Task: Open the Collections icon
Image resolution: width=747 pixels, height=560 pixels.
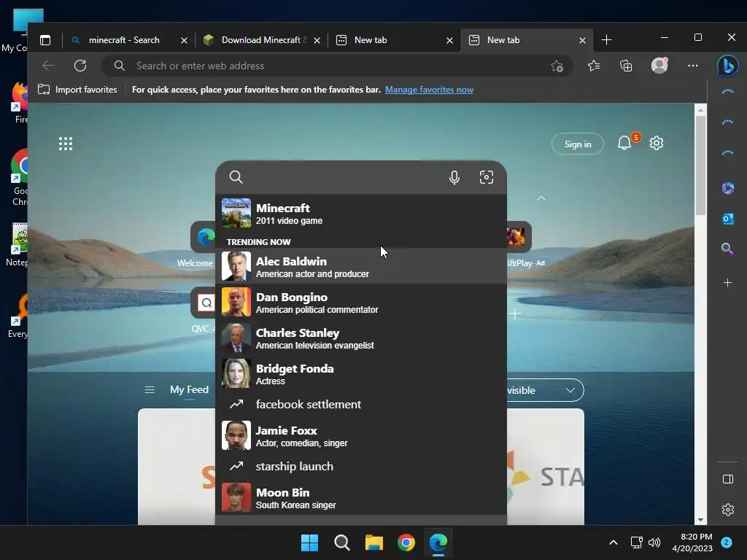Action: (x=625, y=66)
